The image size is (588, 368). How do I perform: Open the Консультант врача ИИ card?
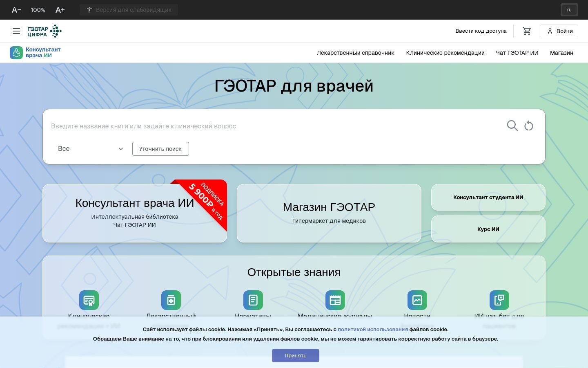pyautogui.click(x=135, y=213)
